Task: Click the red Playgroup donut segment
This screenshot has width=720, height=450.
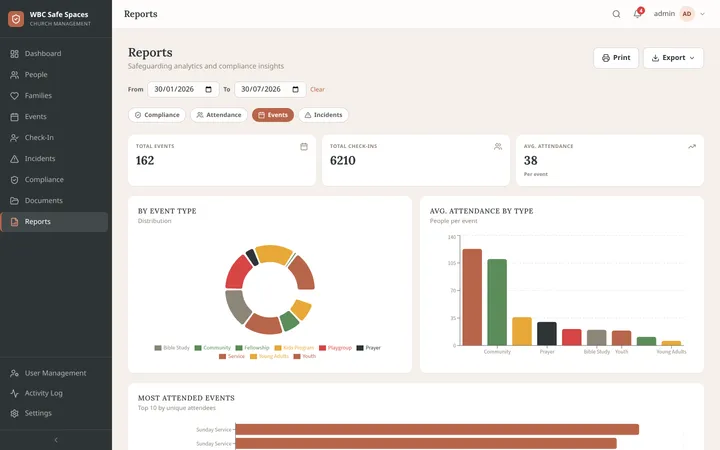Action: click(x=238, y=274)
